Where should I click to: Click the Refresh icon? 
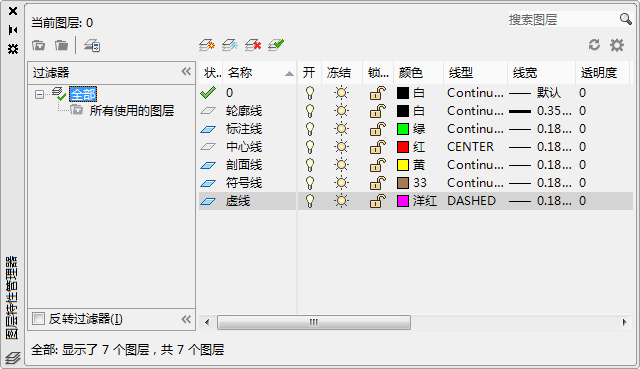click(x=594, y=45)
